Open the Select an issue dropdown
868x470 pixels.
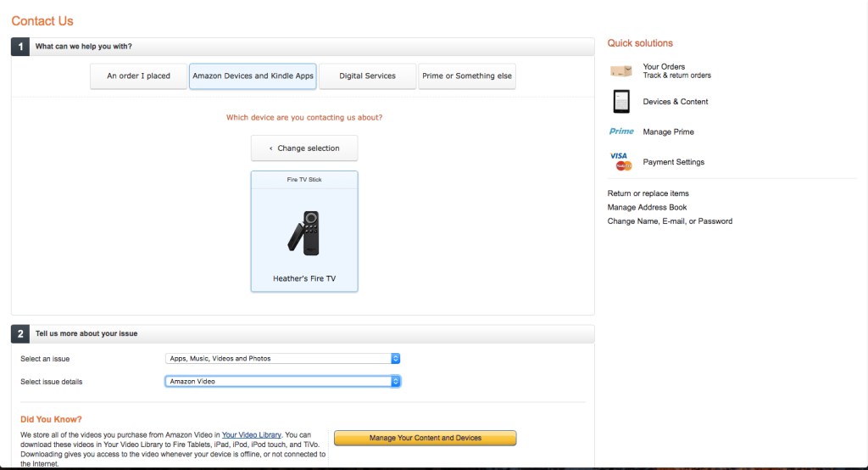pos(282,359)
